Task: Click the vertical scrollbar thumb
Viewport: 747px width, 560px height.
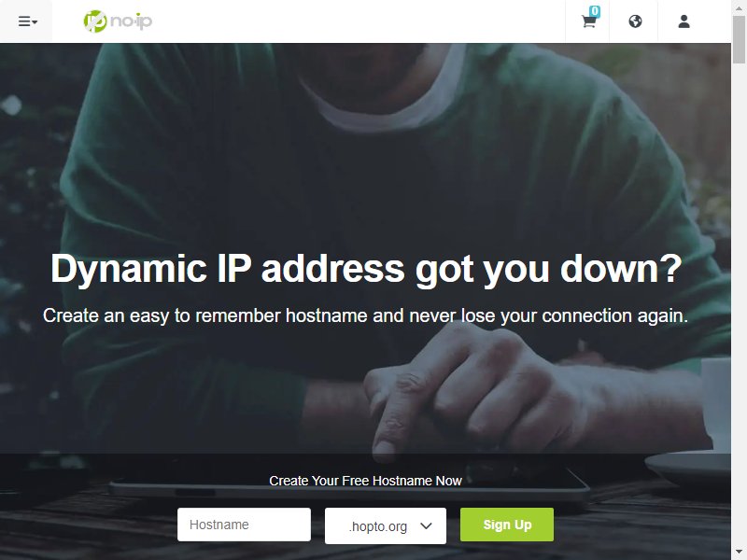Action: 739,39
